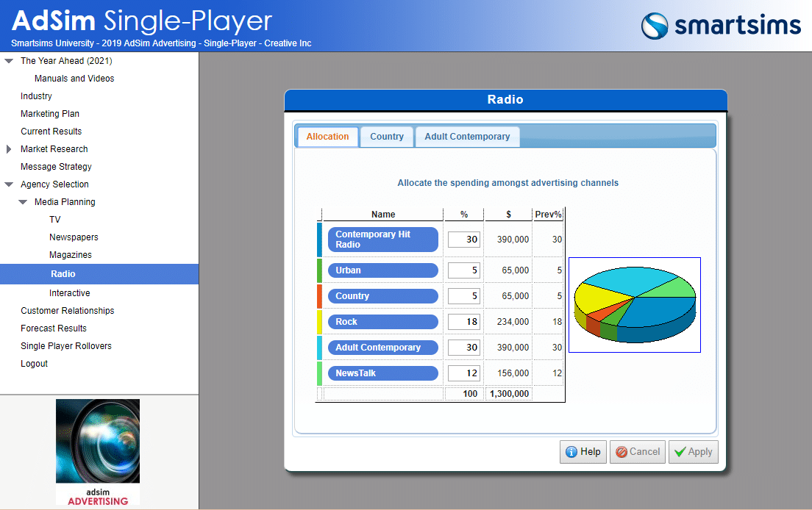812x510 pixels.
Task: Click the Contemporary Hit Radio channel button
Action: click(382, 240)
